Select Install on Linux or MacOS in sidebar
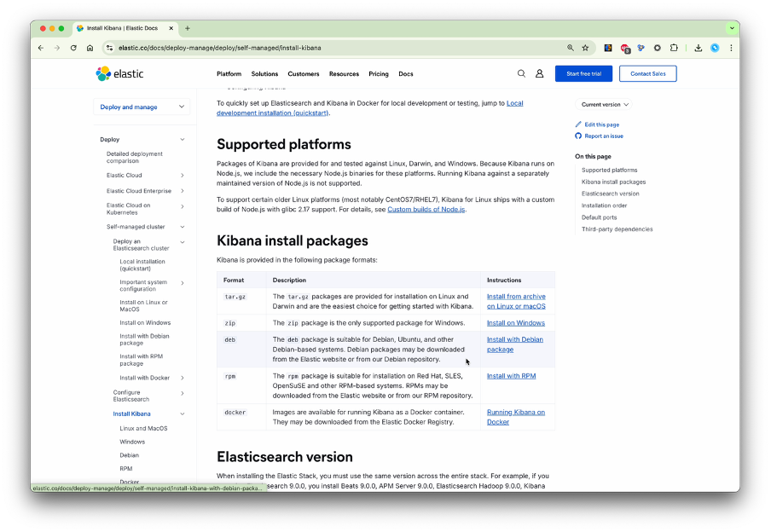The image size is (771, 532). (x=143, y=306)
